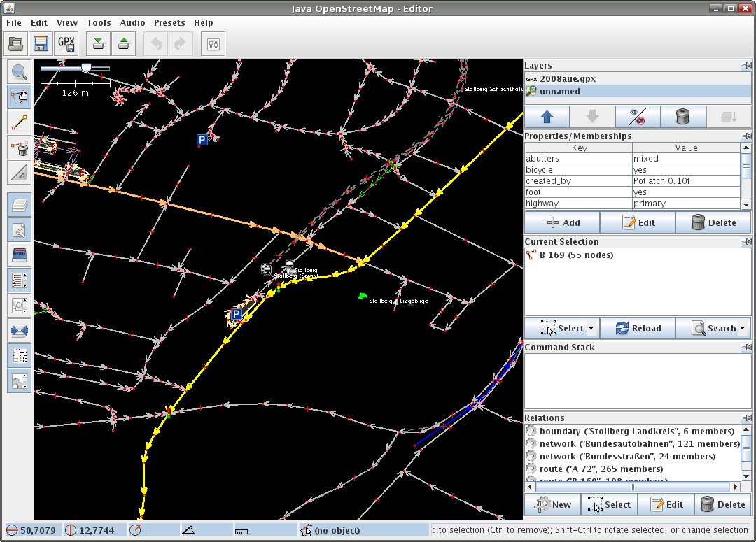The image size is (756, 542).
Task: Click the Upload to OSM icon
Action: pyautogui.click(x=124, y=44)
